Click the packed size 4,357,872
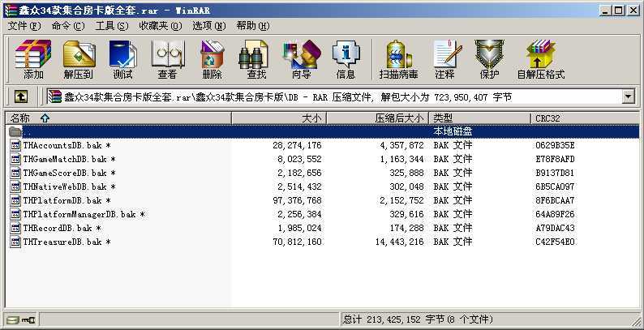644x330 pixels. [401, 145]
